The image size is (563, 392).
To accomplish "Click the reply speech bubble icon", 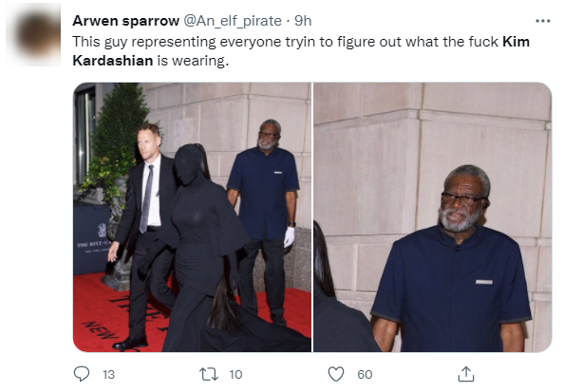I will pyautogui.click(x=82, y=374).
